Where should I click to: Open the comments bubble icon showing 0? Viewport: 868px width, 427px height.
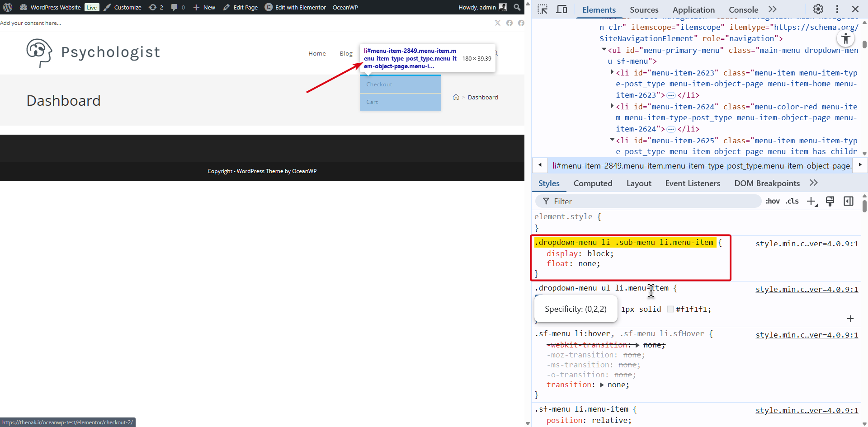tap(178, 7)
